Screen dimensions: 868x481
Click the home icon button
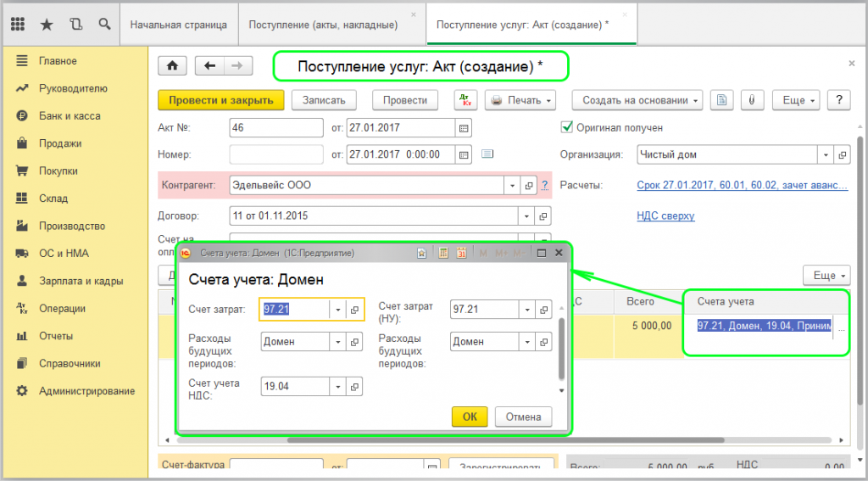[x=173, y=66]
